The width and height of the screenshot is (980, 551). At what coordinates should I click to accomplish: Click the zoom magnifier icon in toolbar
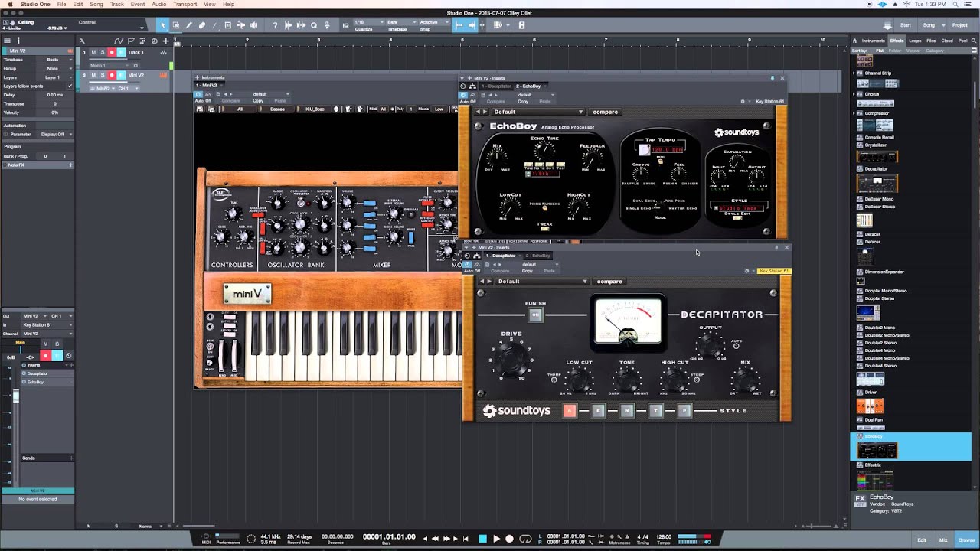coord(314,25)
